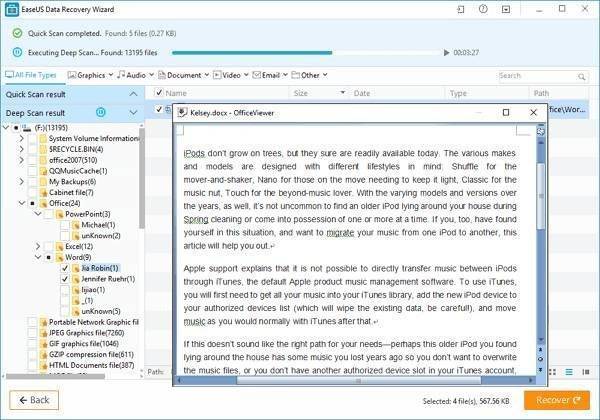Open the Document filter menu

pyautogui.click(x=183, y=75)
